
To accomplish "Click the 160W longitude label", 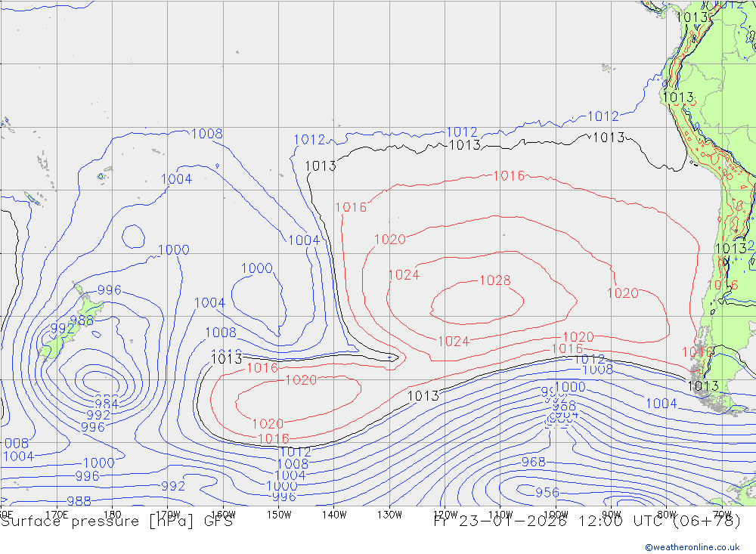I will [223, 515].
